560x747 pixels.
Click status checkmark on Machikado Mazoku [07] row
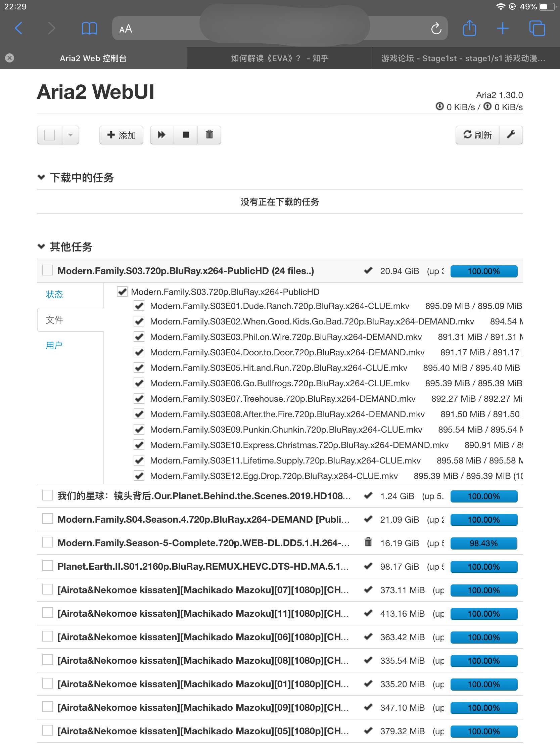pyautogui.click(x=368, y=589)
